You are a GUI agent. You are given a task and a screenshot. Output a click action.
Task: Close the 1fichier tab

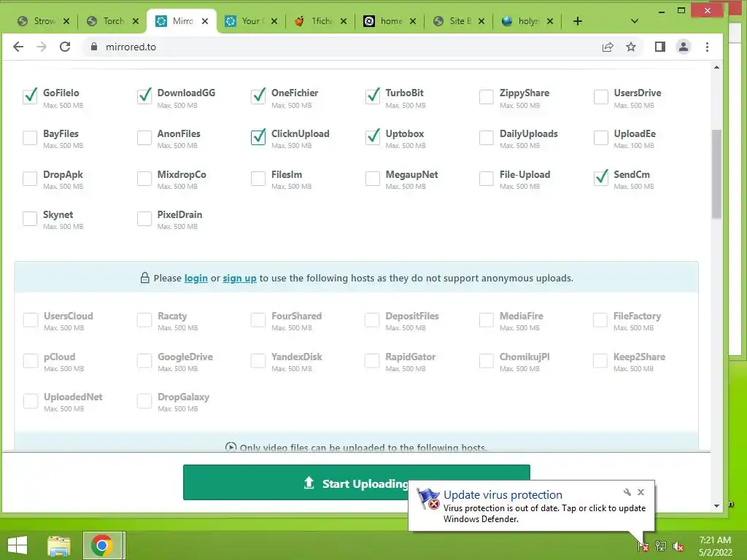(344, 21)
